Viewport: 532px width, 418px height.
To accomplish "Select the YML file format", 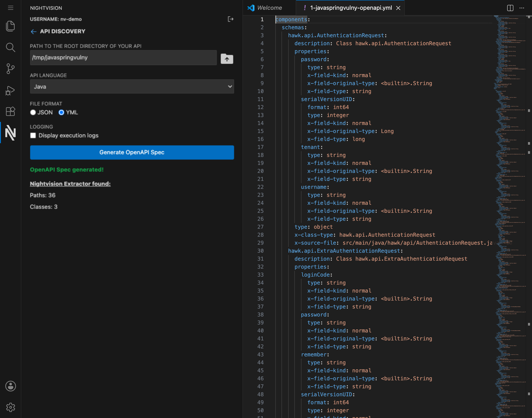I will tap(61, 112).
